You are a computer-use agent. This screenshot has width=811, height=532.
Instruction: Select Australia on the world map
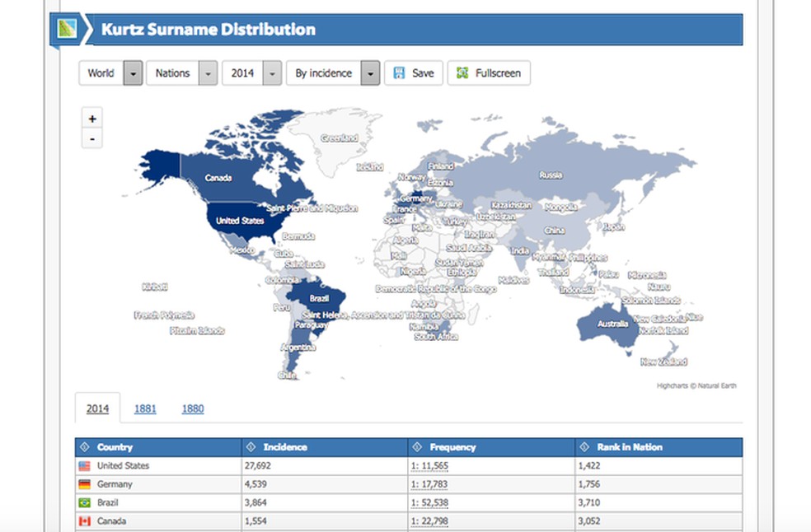pyautogui.click(x=614, y=324)
